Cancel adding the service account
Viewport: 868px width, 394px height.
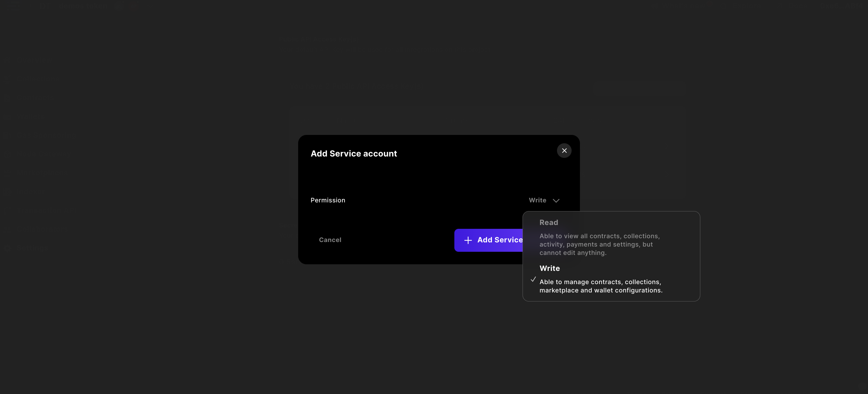click(330, 240)
